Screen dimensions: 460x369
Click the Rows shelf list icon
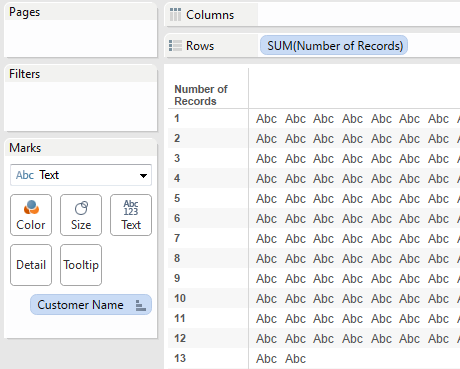click(175, 46)
